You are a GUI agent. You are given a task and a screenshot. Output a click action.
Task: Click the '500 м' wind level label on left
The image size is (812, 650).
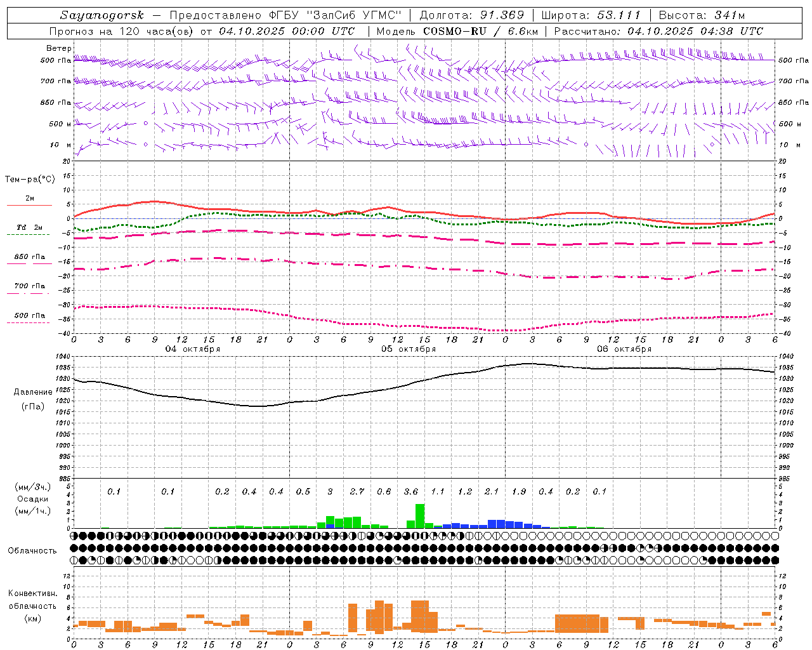click(x=60, y=124)
